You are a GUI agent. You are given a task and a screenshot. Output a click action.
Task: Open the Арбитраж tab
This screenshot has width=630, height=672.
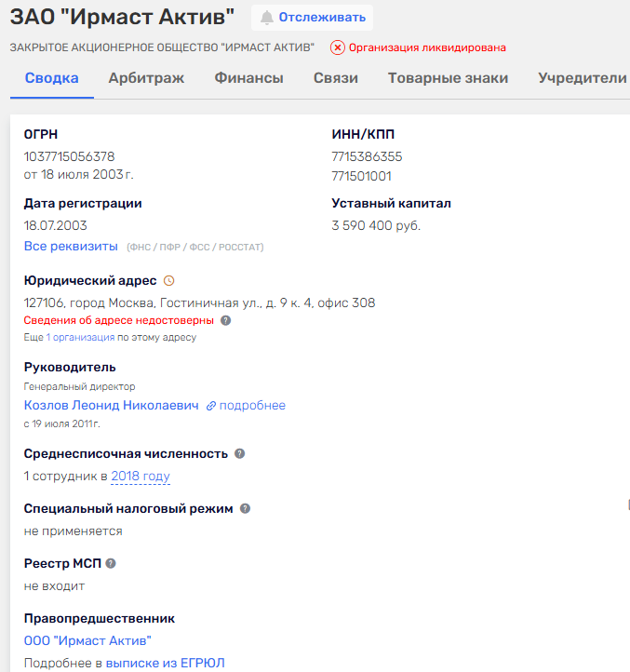(x=146, y=78)
